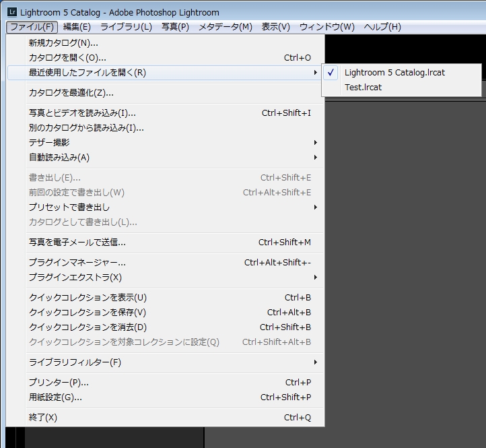Open プラグインマネージャー...
This screenshot has width=486, height=448.
click(x=166, y=263)
